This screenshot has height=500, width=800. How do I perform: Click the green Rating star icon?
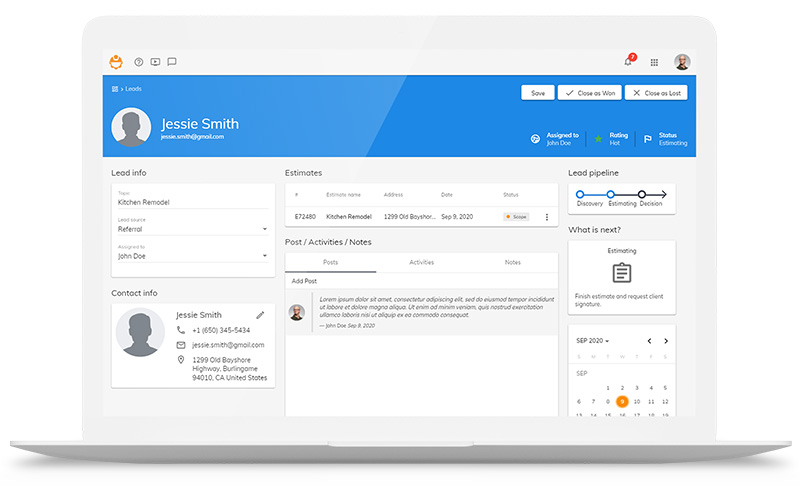[598, 139]
